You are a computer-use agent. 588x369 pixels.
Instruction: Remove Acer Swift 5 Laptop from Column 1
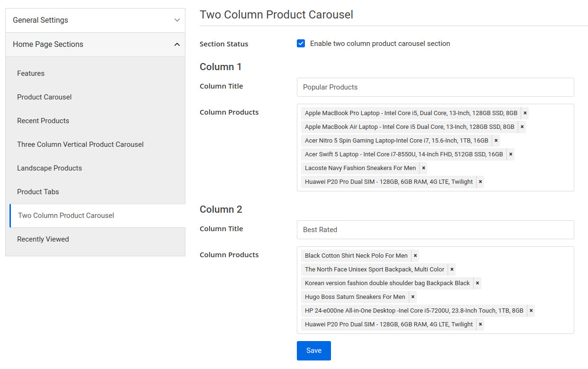point(510,154)
